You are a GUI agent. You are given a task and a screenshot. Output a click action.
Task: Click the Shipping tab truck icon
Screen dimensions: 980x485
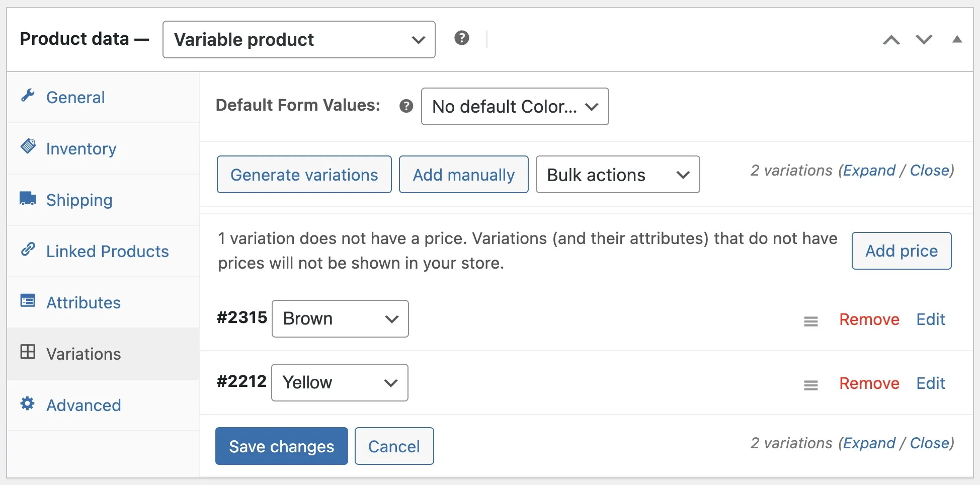tap(28, 198)
